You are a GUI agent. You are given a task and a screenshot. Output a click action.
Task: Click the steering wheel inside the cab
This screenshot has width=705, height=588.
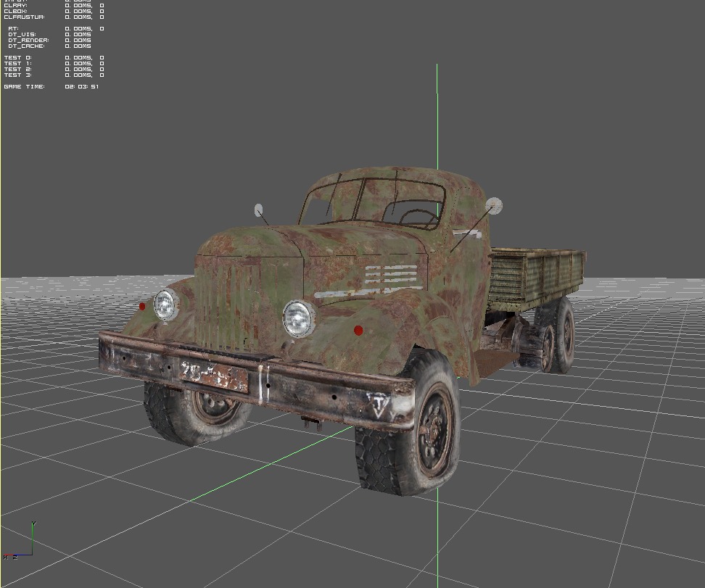(x=419, y=218)
